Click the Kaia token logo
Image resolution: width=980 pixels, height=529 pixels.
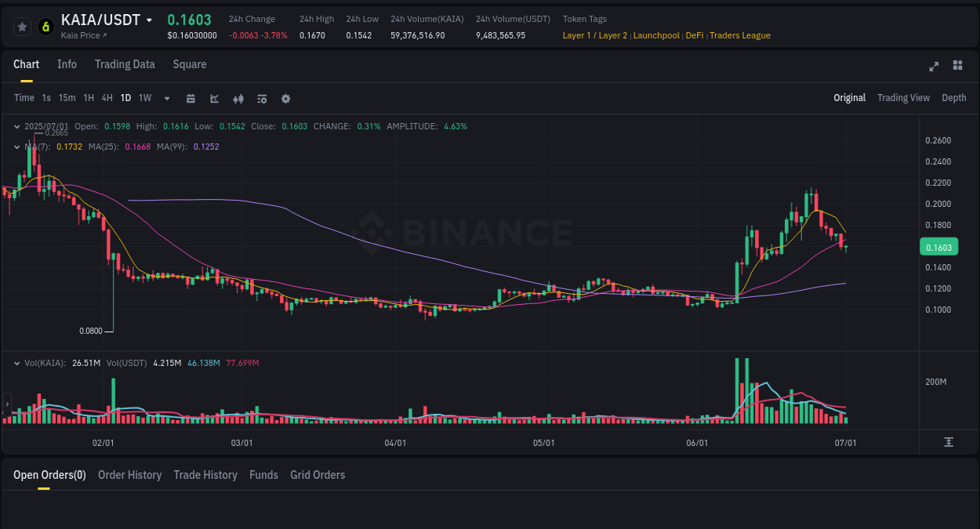tap(45, 26)
